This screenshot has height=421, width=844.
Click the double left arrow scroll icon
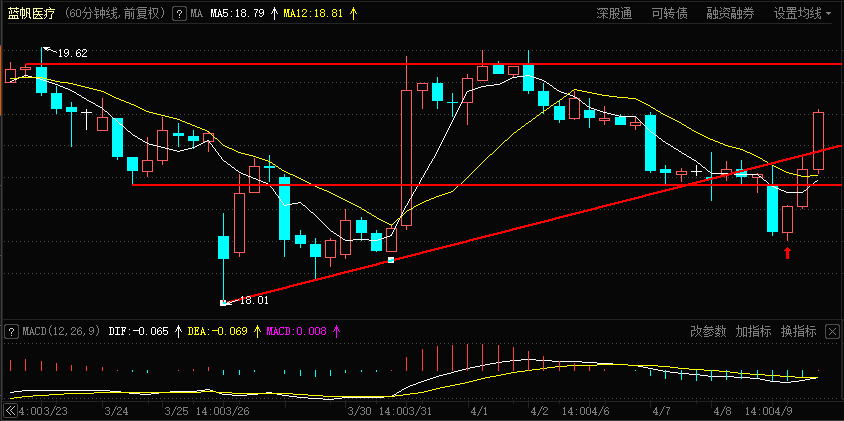click(10, 410)
